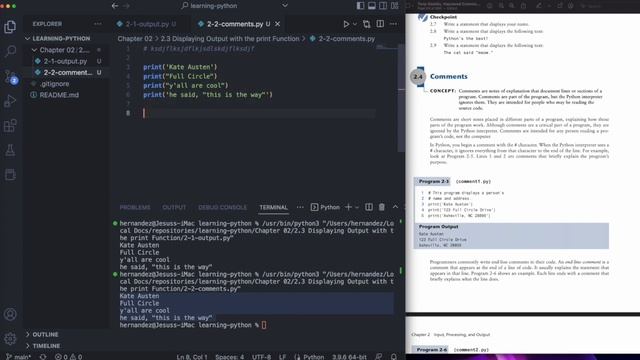Viewport: 640px width, 360px height.
Task: Expand the OUTLINE section
Action: [x=45, y=334]
